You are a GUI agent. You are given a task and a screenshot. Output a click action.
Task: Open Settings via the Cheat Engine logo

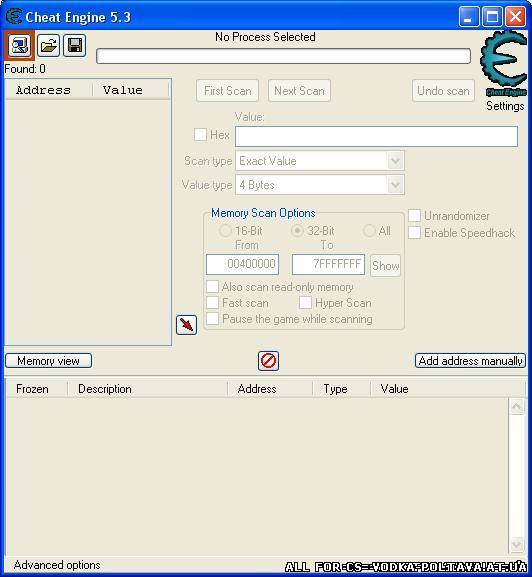[504, 64]
